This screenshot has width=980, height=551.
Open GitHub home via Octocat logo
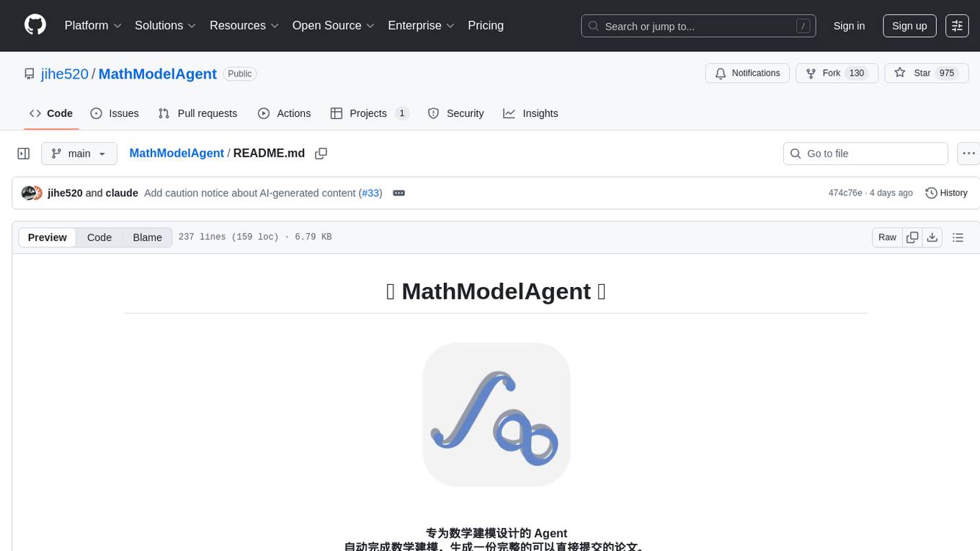click(35, 25)
